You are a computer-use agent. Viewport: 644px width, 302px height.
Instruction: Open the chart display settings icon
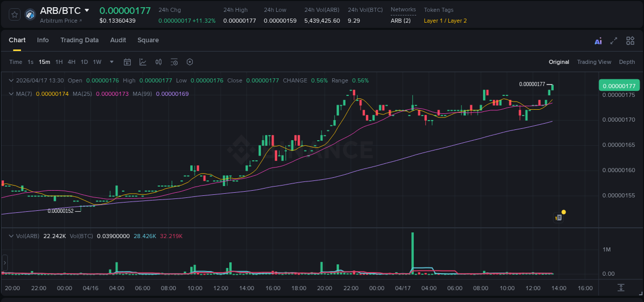tap(174, 62)
